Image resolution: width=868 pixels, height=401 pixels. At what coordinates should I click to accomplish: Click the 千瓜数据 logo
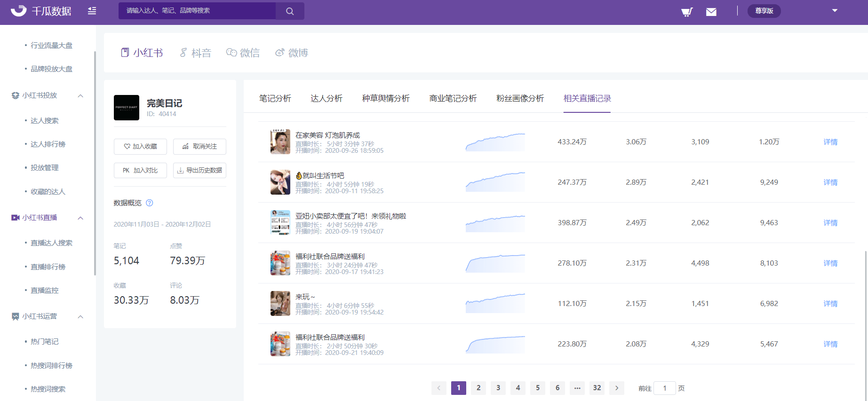tap(41, 11)
